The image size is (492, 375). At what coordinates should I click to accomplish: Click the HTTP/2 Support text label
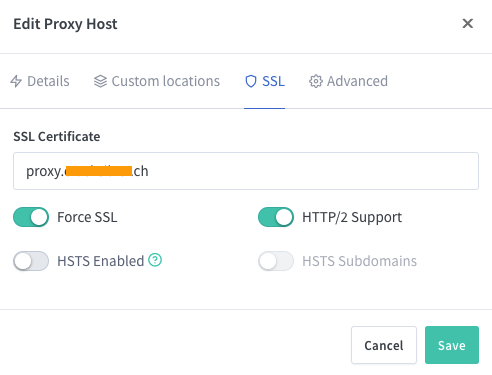click(352, 217)
